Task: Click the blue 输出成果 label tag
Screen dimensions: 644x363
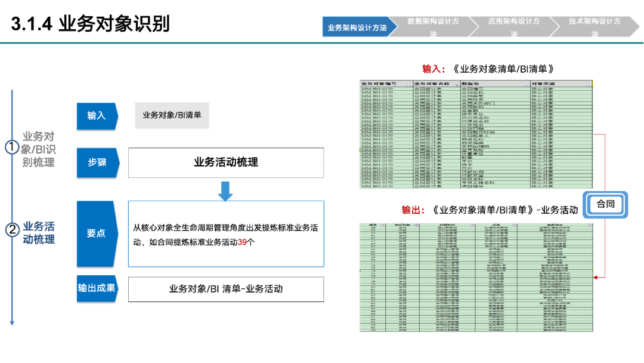Action: pyautogui.click(x=97, y=288)
